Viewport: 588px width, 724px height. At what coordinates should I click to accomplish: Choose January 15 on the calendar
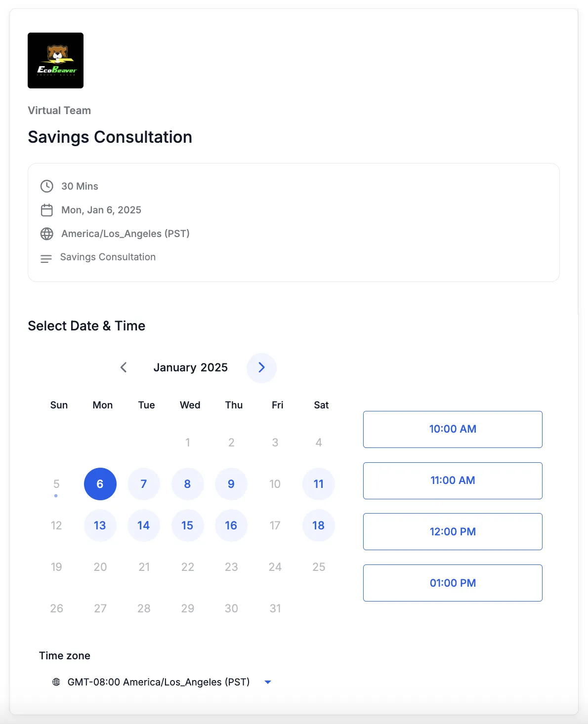(187, 525)
